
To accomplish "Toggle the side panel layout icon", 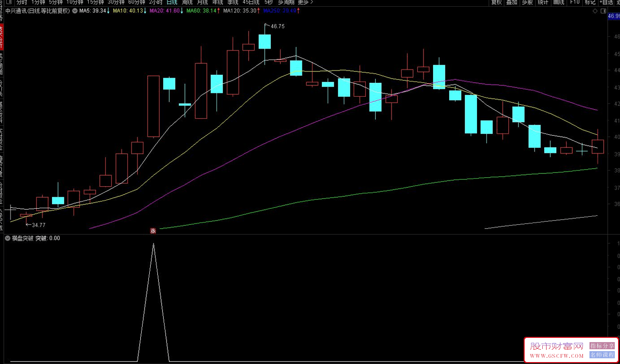I will click(x=604, y=10).
